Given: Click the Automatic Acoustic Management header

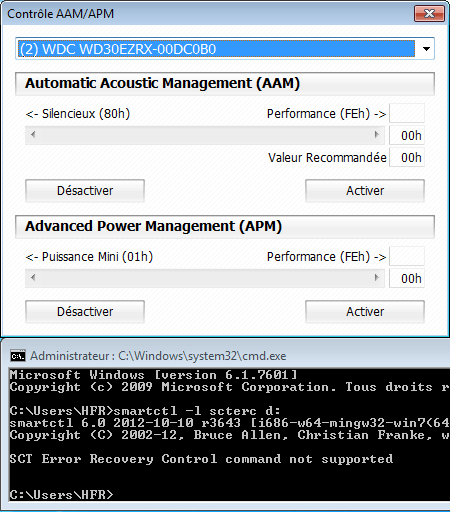Looking at the screenshot, I should pos(225,84).
